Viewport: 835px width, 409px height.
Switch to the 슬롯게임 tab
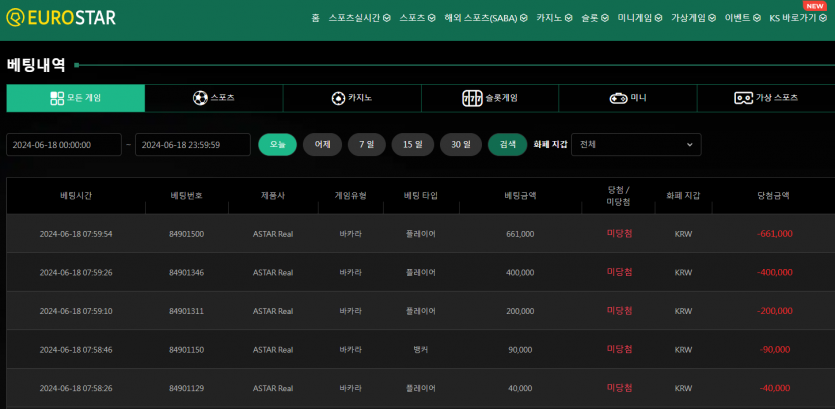[x=490, y=98]
